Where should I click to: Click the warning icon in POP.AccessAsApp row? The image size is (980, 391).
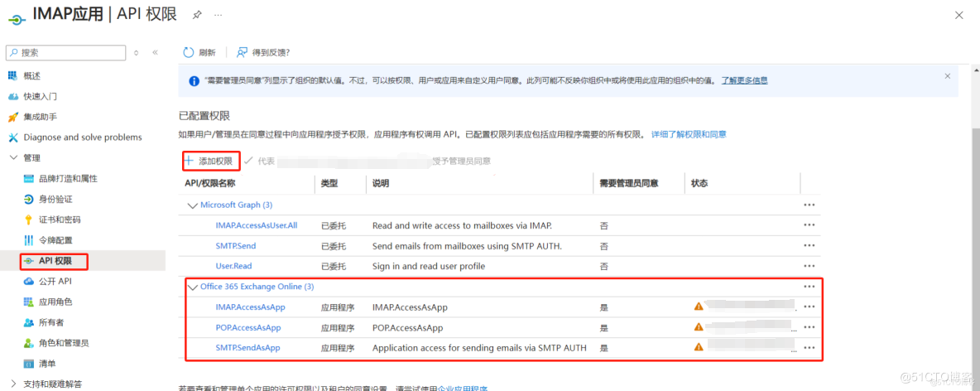tap(698, 326)
